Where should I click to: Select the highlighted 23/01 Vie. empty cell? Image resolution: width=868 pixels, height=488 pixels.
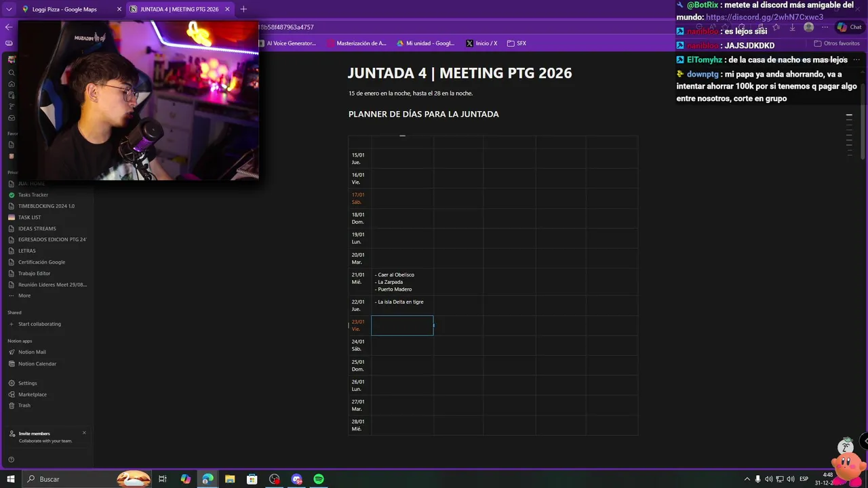tap(402, 325)
